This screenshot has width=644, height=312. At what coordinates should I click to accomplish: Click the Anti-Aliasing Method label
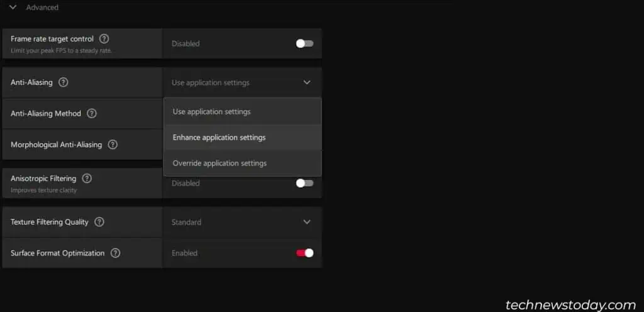(x=45, y=113)
